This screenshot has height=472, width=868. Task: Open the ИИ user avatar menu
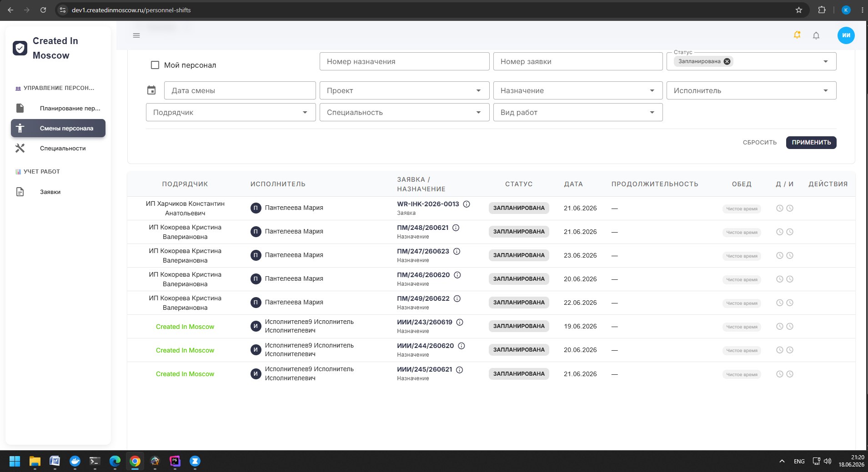tap(846, 35)
